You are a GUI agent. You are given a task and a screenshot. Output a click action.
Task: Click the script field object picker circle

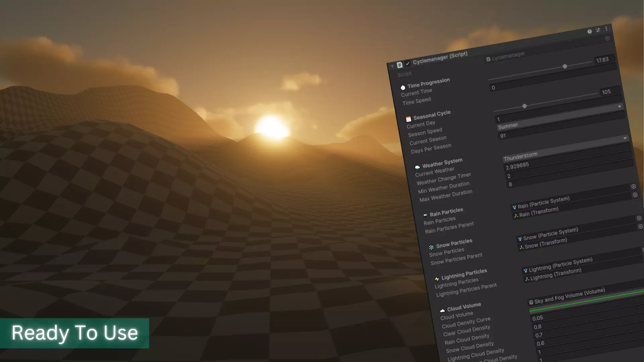pyautogui.click(x=607, y=39)
